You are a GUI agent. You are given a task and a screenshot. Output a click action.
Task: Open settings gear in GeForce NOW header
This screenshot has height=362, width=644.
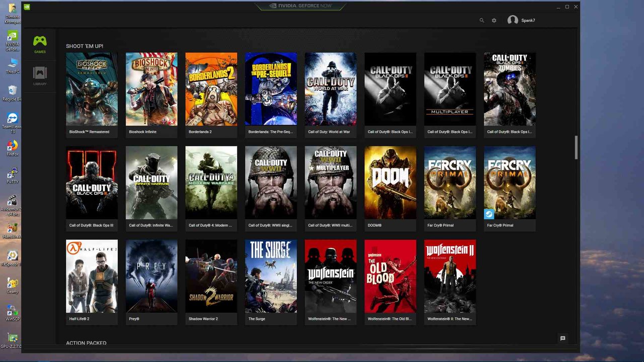494,21
